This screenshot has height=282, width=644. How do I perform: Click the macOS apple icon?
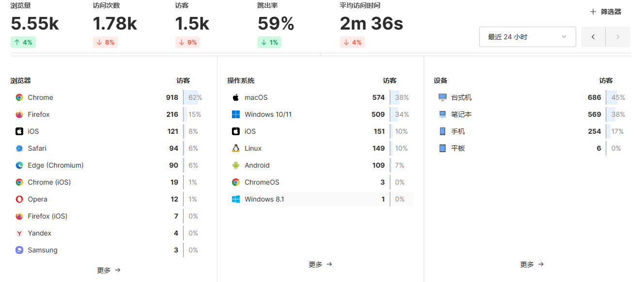click(x=236, y=97)
